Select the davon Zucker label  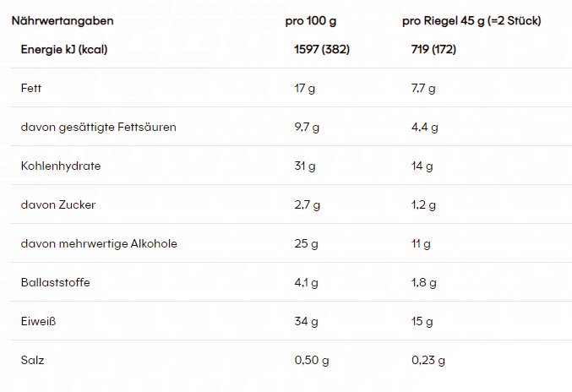pyautogui.click(x=58, y=205)
